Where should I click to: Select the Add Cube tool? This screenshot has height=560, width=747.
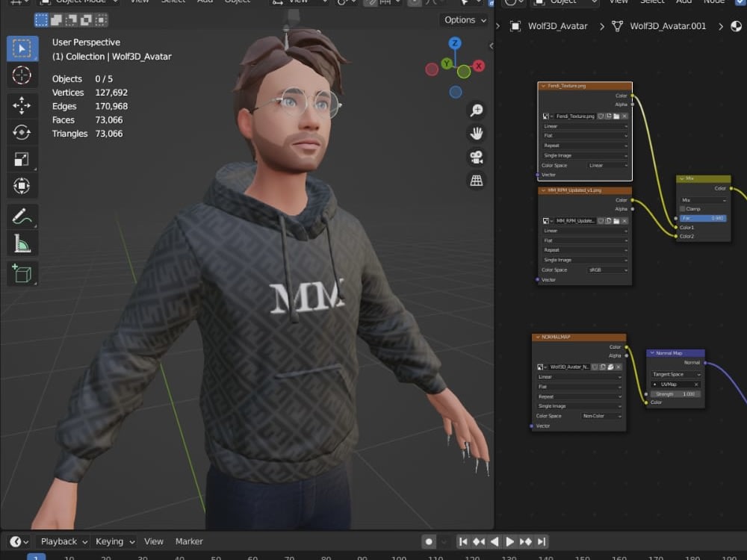pos(23,274)
